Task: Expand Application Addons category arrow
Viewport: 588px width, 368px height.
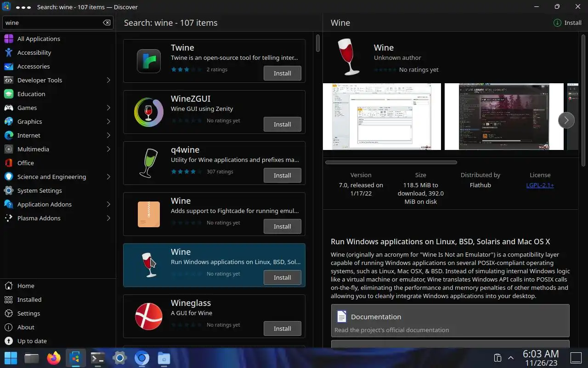Action: point(108,204)
